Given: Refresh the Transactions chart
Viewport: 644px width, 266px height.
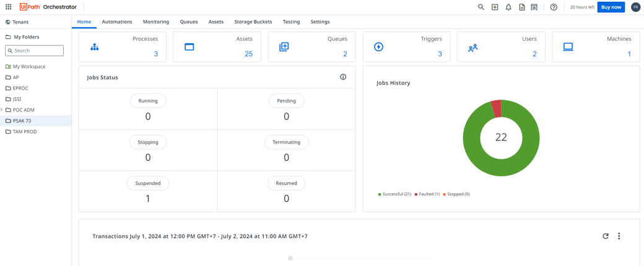Looking at the screenshot, I should pos(605,236).
